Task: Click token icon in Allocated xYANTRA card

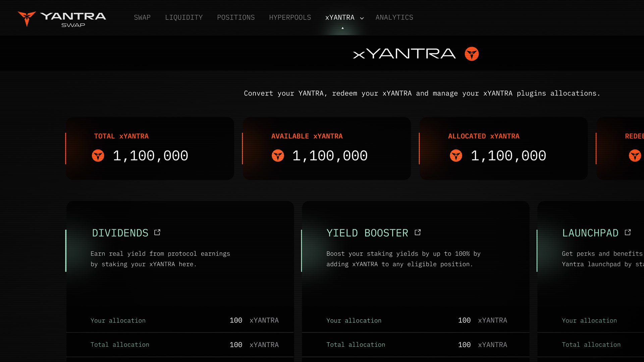Action: [456, 156]
